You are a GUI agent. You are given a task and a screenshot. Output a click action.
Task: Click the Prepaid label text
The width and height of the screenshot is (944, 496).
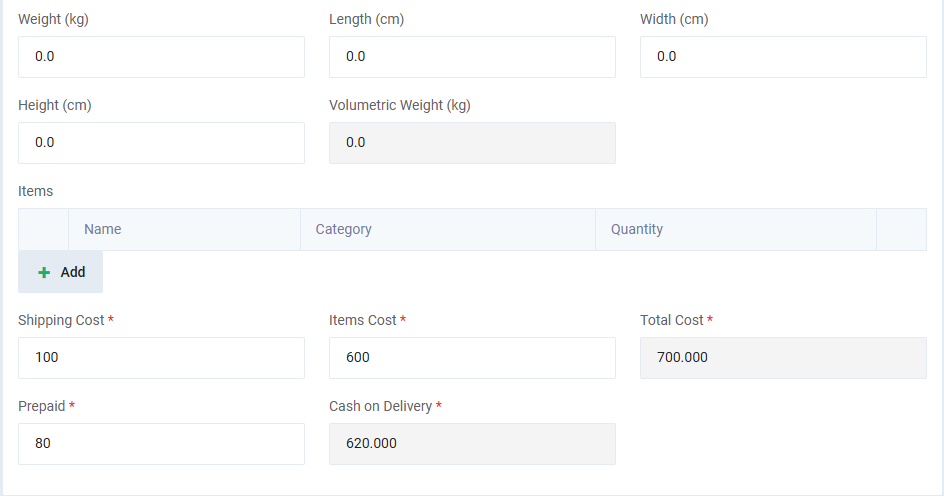coord(41,406)
